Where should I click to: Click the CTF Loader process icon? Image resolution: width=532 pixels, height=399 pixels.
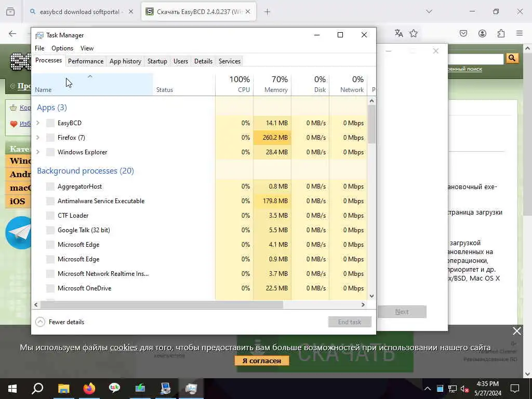coord(50,216)
